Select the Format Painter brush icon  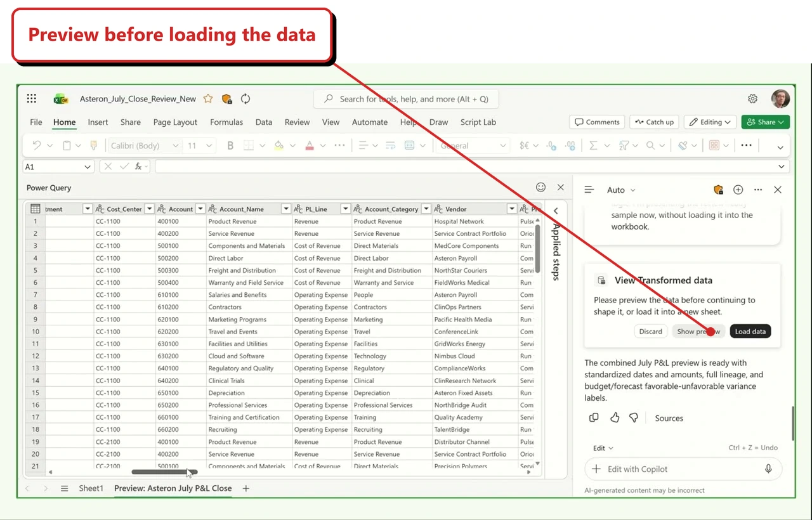pos(94,145)
